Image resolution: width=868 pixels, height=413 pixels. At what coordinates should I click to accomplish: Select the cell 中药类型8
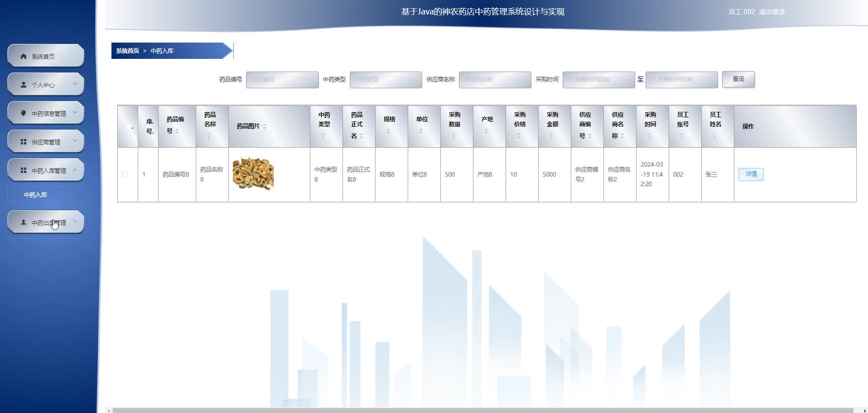(x=326, y=174)
